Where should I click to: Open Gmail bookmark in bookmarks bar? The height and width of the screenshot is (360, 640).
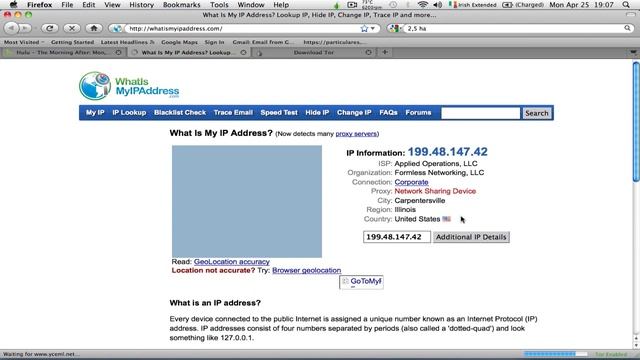(x=263, y=42)
